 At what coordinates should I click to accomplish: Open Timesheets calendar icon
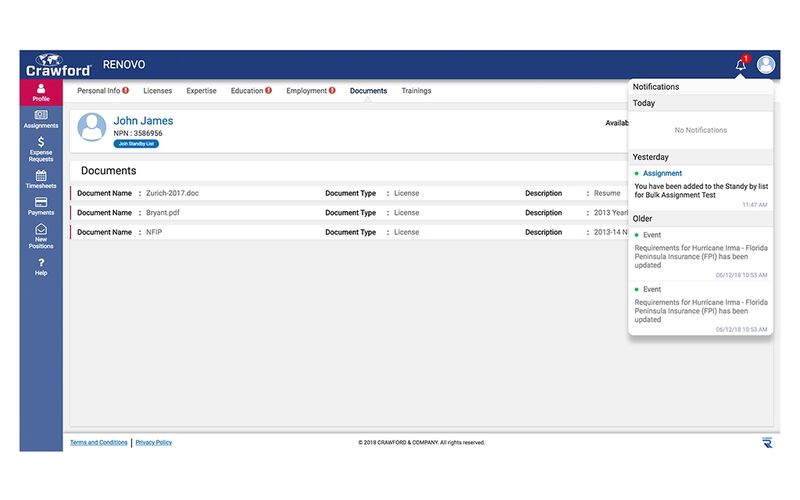(x=40, y=179)
